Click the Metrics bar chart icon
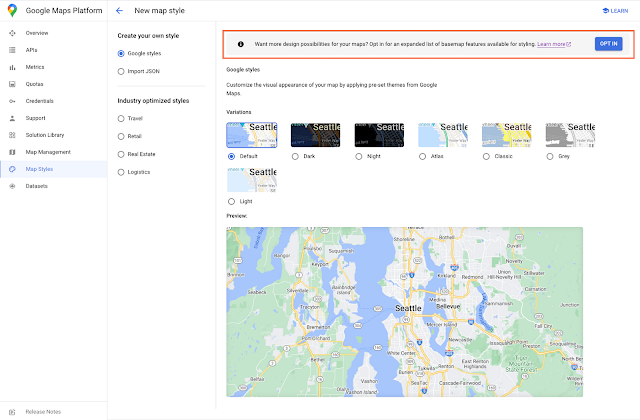640x420 pixels. [12, 67]
